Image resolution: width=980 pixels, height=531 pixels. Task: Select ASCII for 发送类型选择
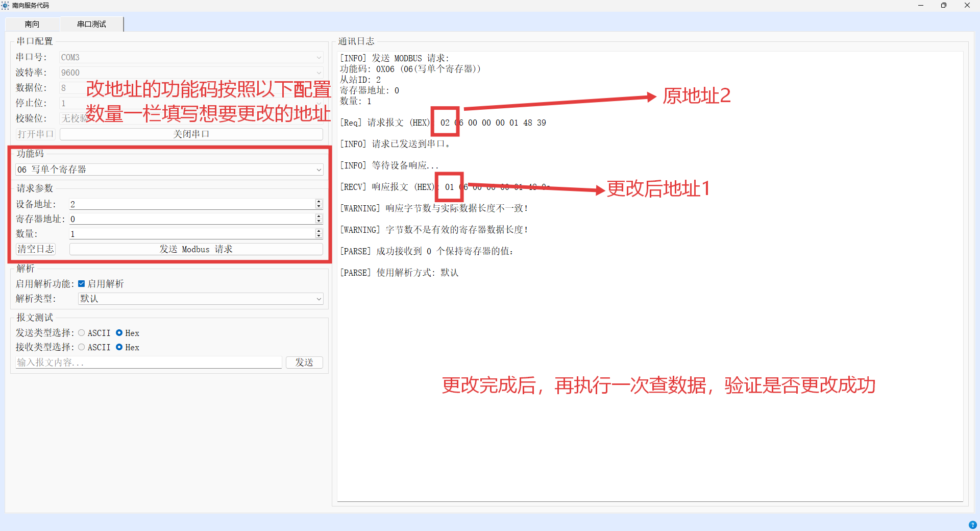click(81, 332)
